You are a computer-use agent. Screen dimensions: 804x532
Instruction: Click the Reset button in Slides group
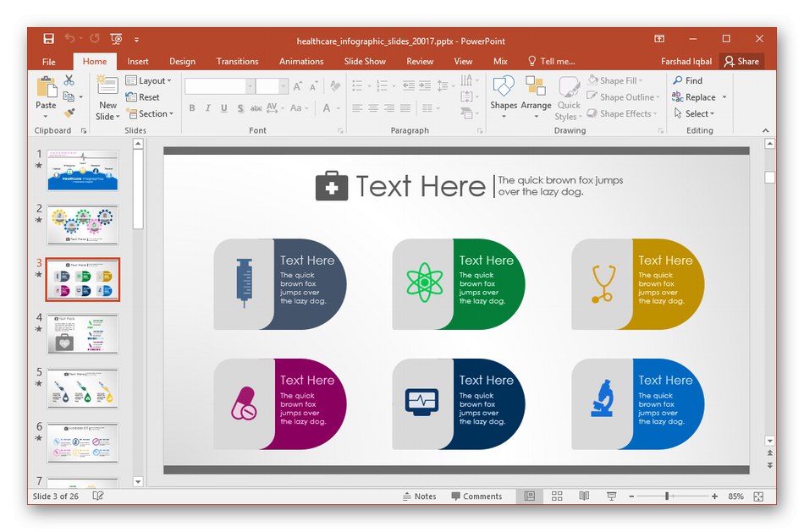[143, 97]
